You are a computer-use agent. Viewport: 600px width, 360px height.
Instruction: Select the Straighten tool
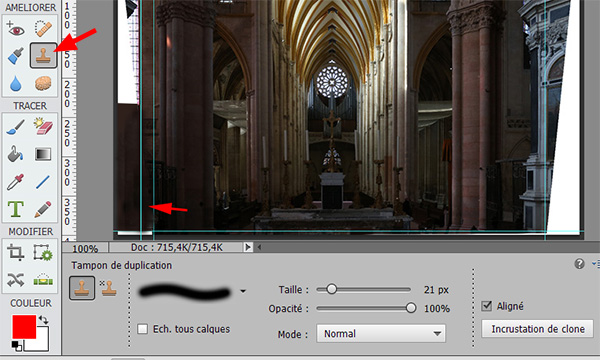[x=43, y=280]
